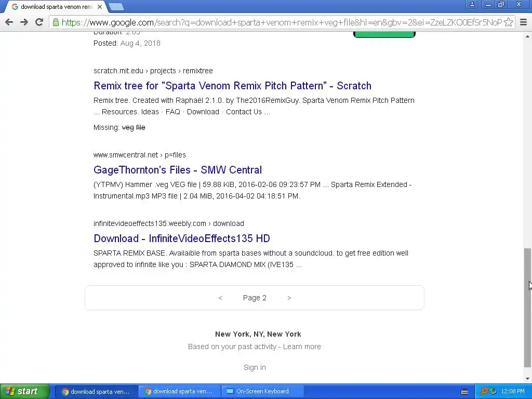The height and width of the screenshot is (399, 532).
Task: Open the Windows Start menu
Action: point(25,391)
